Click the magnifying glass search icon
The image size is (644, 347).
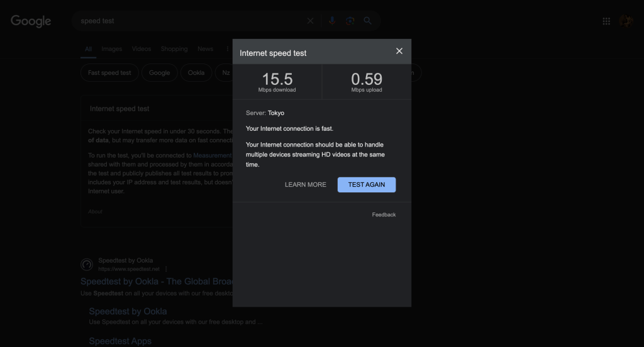pyautogui.click(x=368, y=21)
